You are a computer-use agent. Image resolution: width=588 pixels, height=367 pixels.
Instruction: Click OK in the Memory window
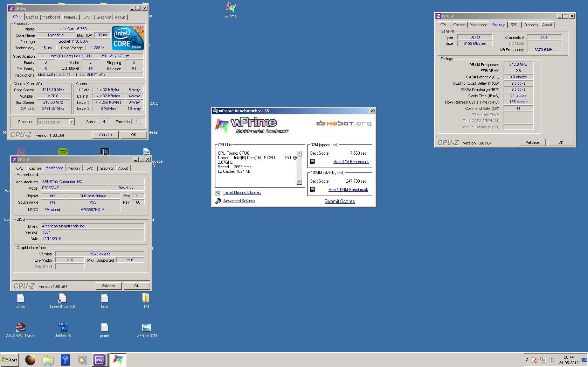[561, 142]
